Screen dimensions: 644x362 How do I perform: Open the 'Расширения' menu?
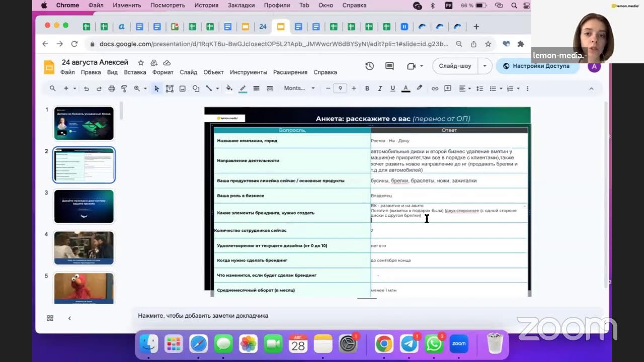290,72
